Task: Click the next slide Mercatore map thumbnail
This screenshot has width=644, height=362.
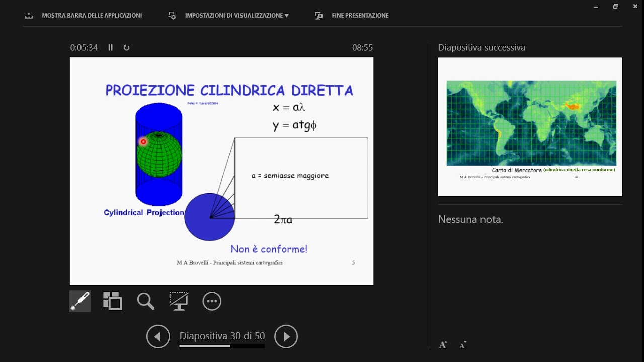Action: (530, 126)
